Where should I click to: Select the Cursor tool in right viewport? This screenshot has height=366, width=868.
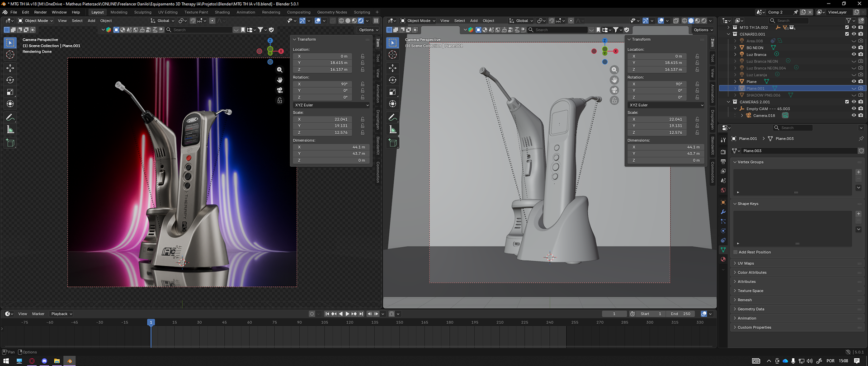point(392,55)
